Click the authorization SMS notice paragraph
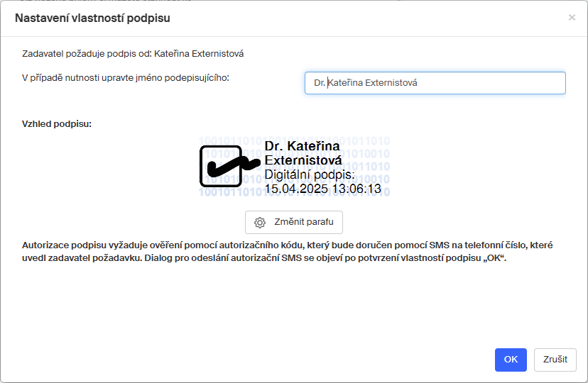 pos(287,252)
